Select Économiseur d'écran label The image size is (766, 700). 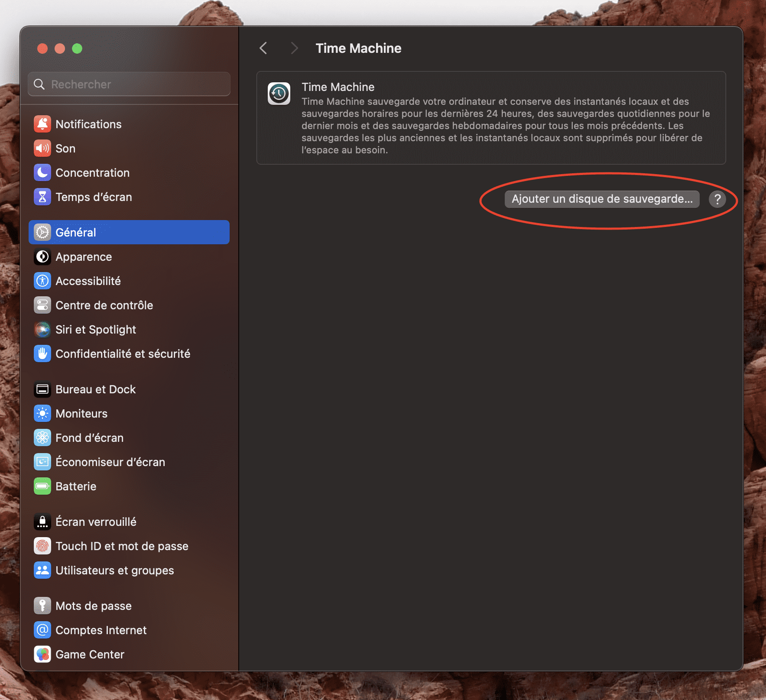(x=110, y=462)
